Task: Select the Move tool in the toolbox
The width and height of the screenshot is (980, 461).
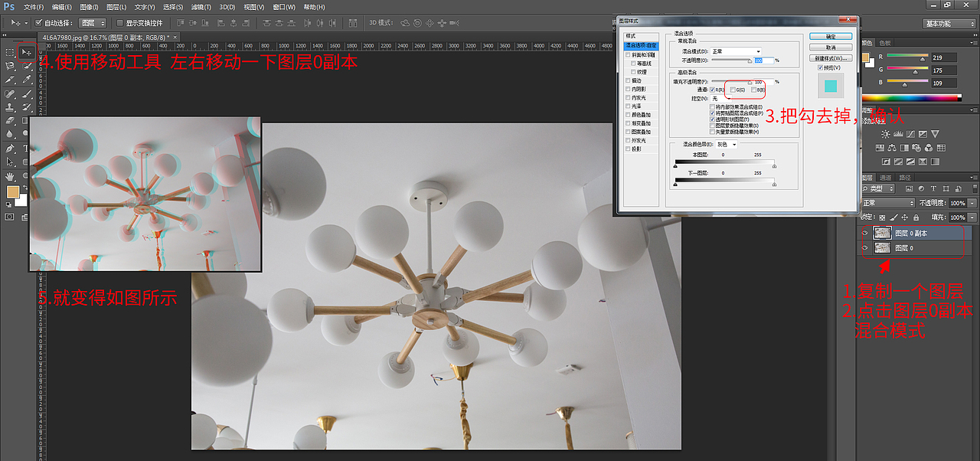Action: click(x=27, y=52)
